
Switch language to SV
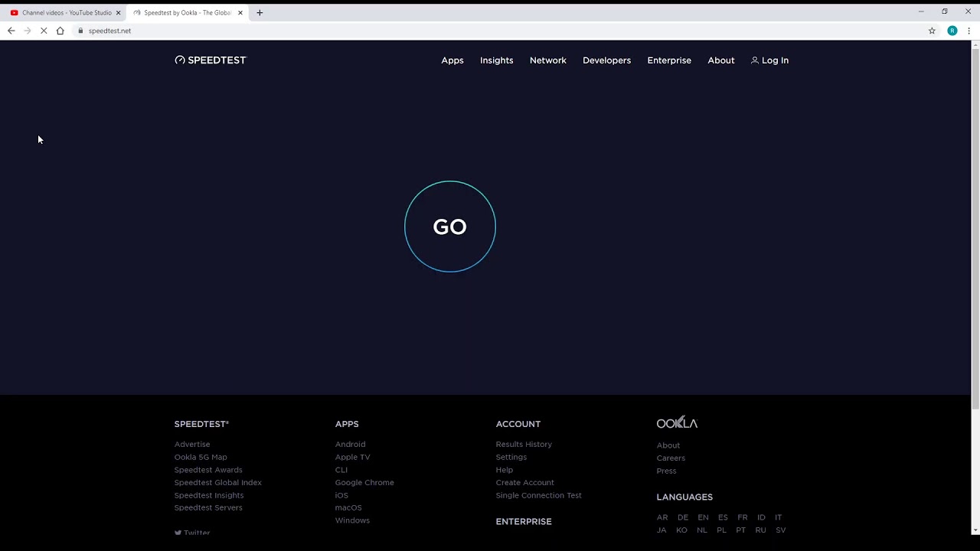[x=781, y=530]
